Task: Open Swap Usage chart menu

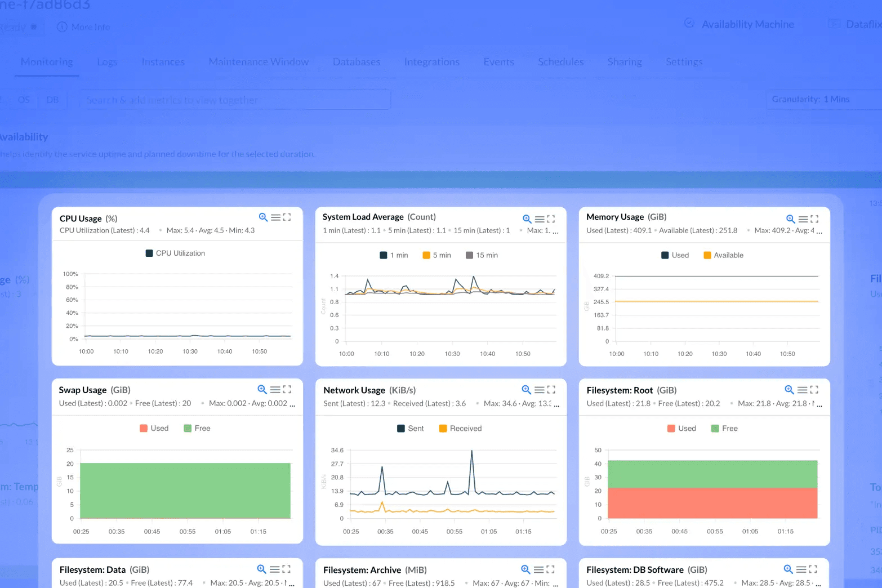Action: [x=275, y=389]
